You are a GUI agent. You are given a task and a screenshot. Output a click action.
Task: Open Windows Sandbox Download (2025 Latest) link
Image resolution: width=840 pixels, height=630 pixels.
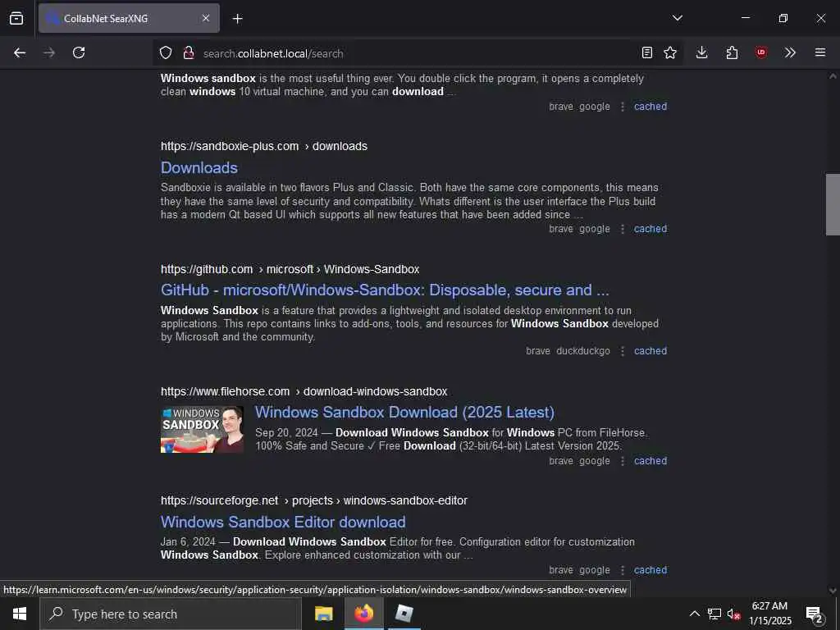click(404, 412)
